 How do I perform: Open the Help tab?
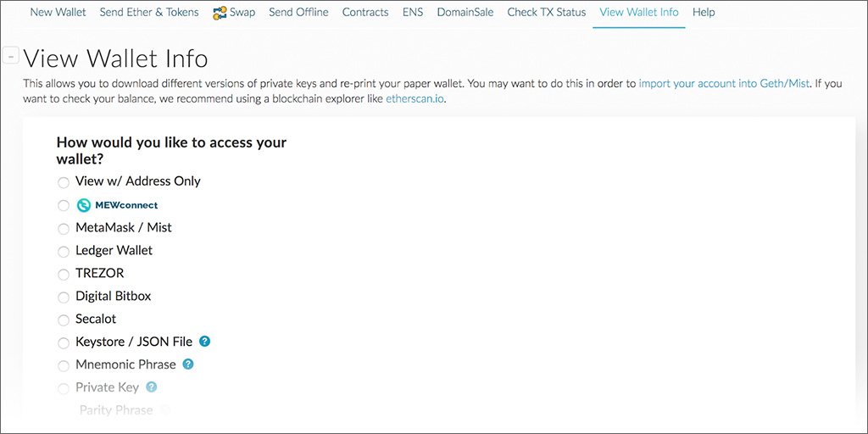pyautogui.click(x=703, y=12)
